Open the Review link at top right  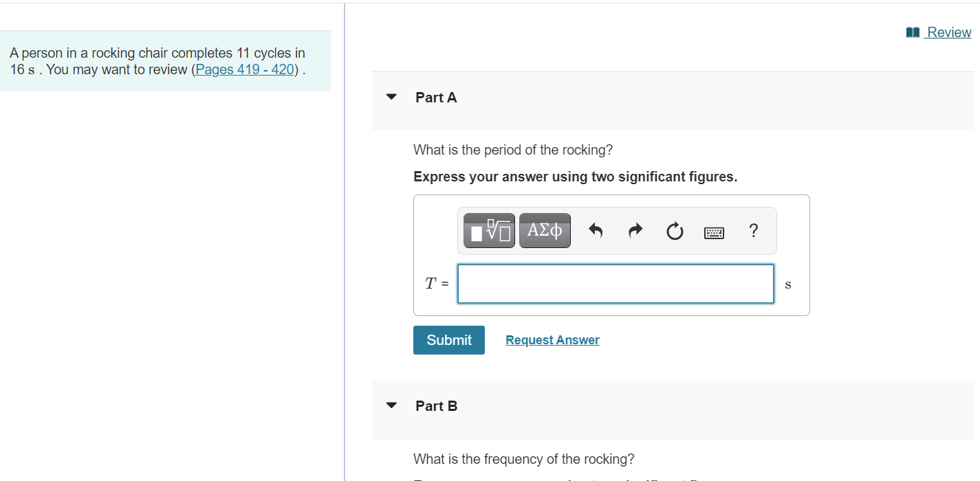[x=948, y=32]
